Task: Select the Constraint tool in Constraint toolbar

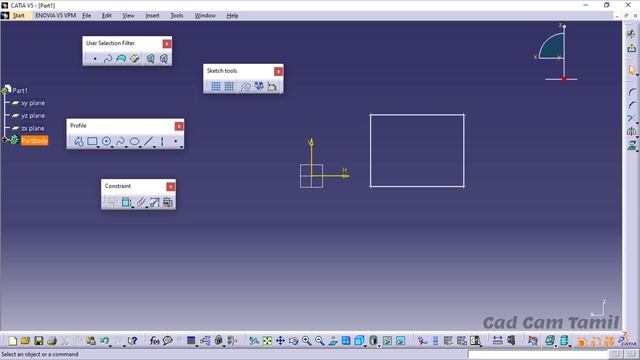Action: [126, 202]
